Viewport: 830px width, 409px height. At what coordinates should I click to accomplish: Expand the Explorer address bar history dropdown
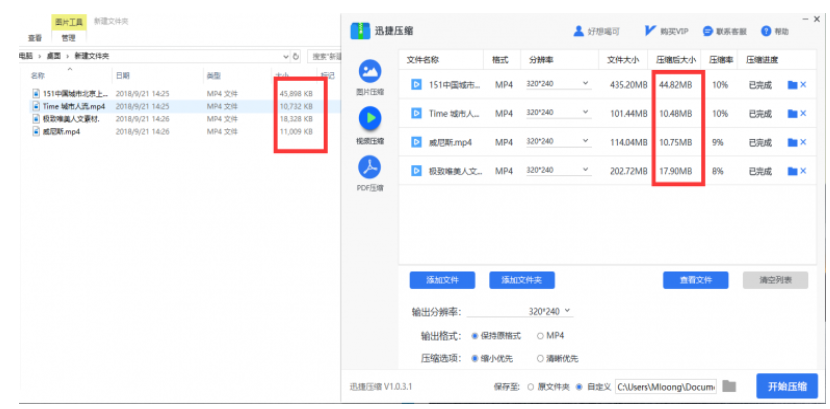pos(286,56)
